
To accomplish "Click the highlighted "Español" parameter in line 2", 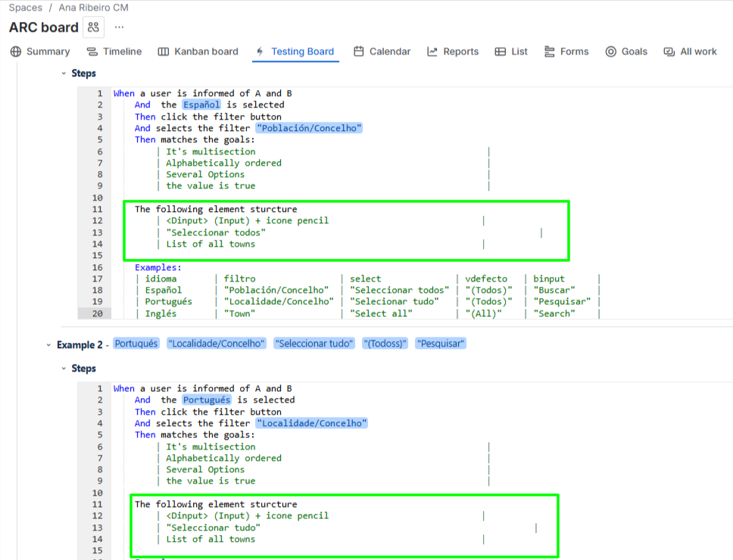I will click(x=201, y=105).
